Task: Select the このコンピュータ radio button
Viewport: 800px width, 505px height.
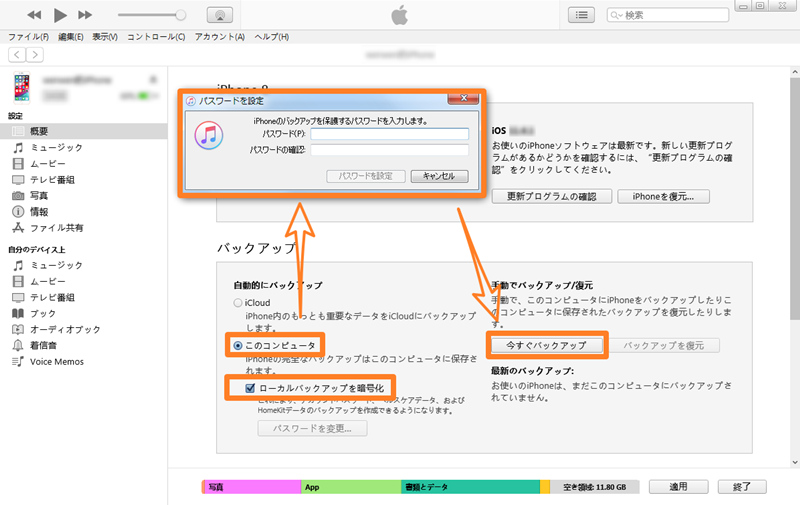Action: [238, 345]
